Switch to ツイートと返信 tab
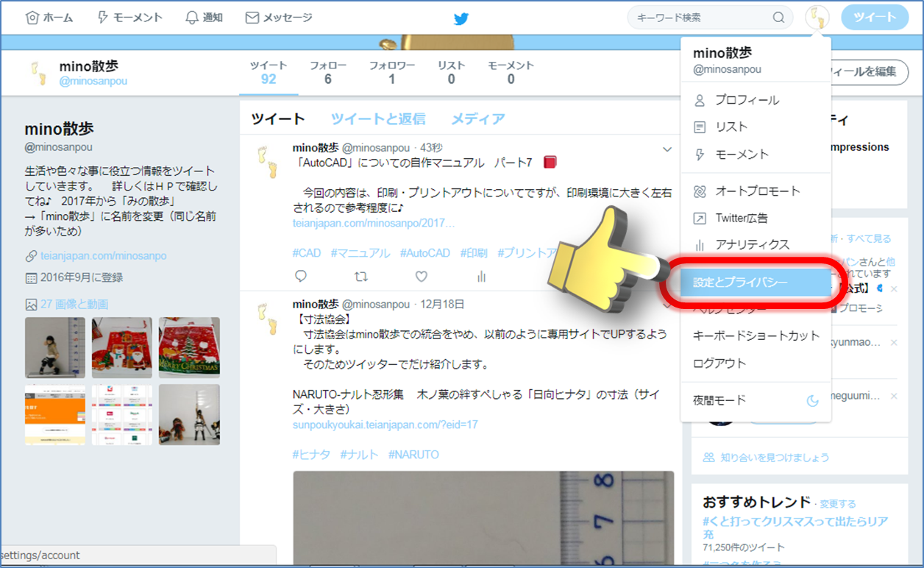Image resolution: width=924 pixels, height=568 pixels. point(377,118)
